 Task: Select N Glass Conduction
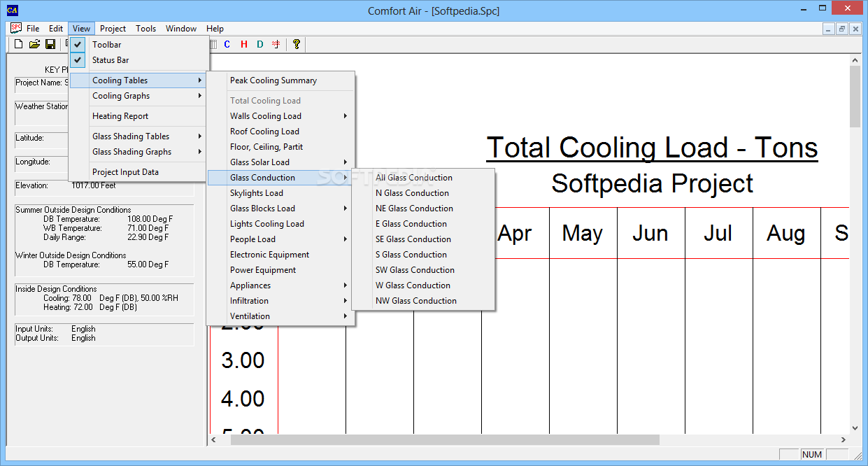pyautogui.click(x=423, y=193)
